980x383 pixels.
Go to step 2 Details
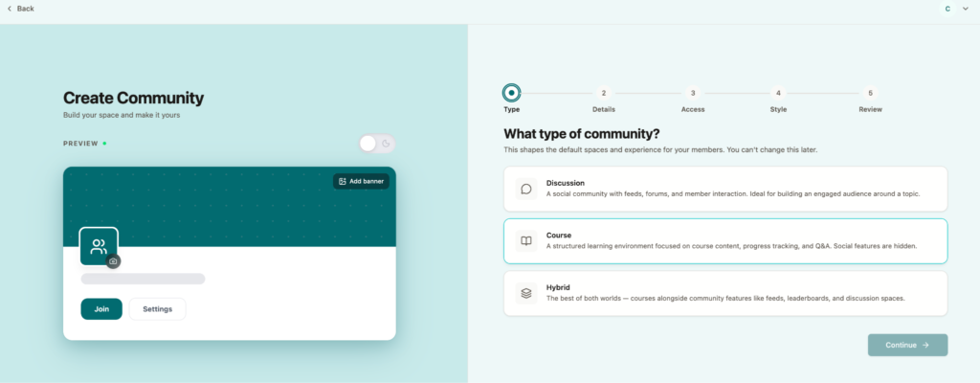(603, 93)
